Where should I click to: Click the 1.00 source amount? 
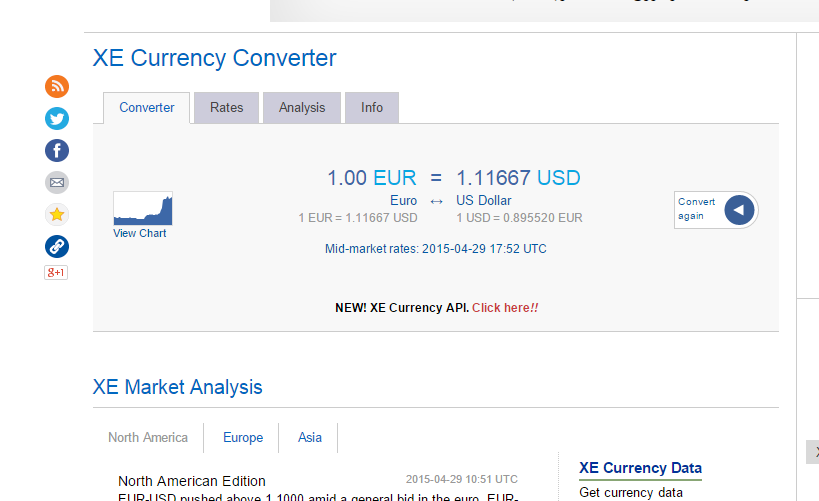347,178
